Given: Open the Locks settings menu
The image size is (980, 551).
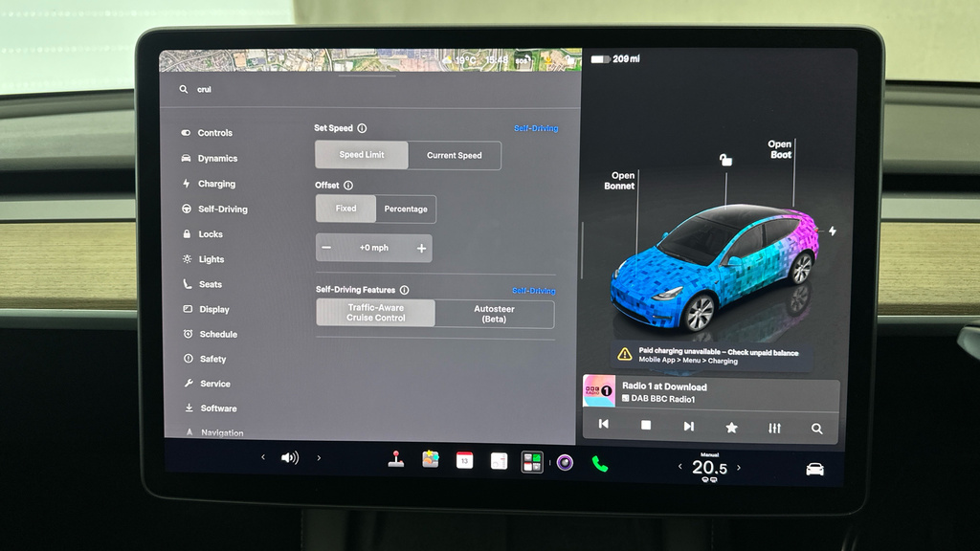Looking at the screenshot, I should 203,233.
